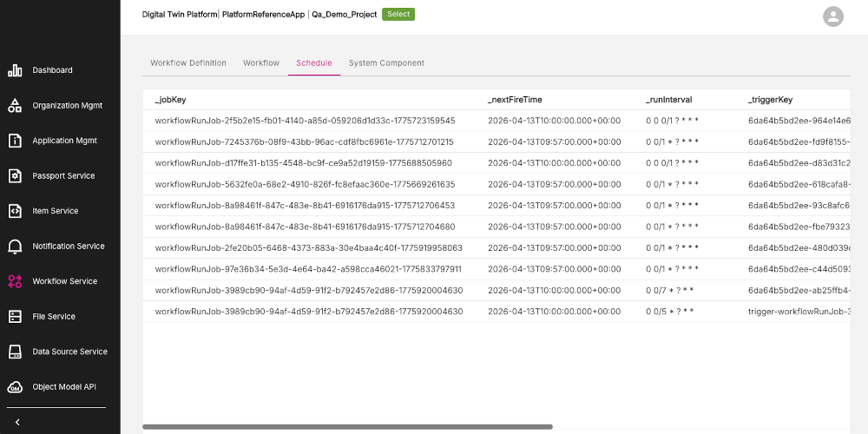Open Organization Mgmt shapes icon

click(15, 106)
